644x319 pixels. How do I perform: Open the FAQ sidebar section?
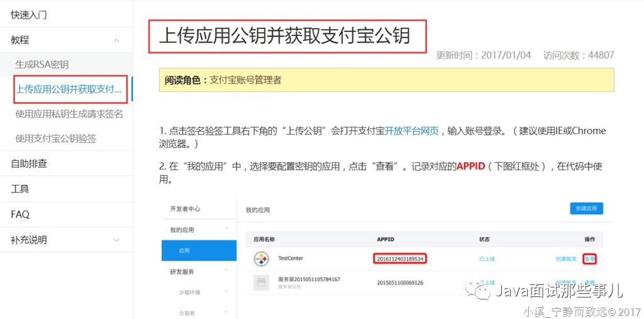tap(20, 214)
